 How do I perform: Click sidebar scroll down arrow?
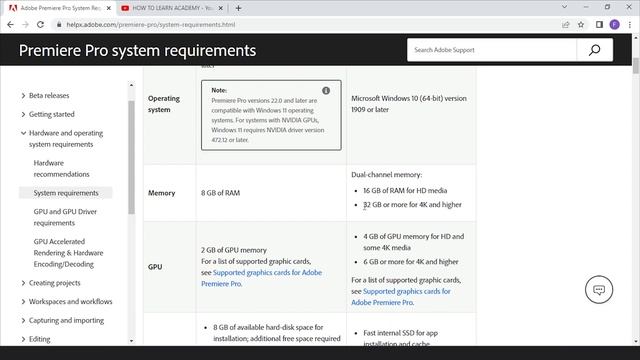[x=131, y=341]
